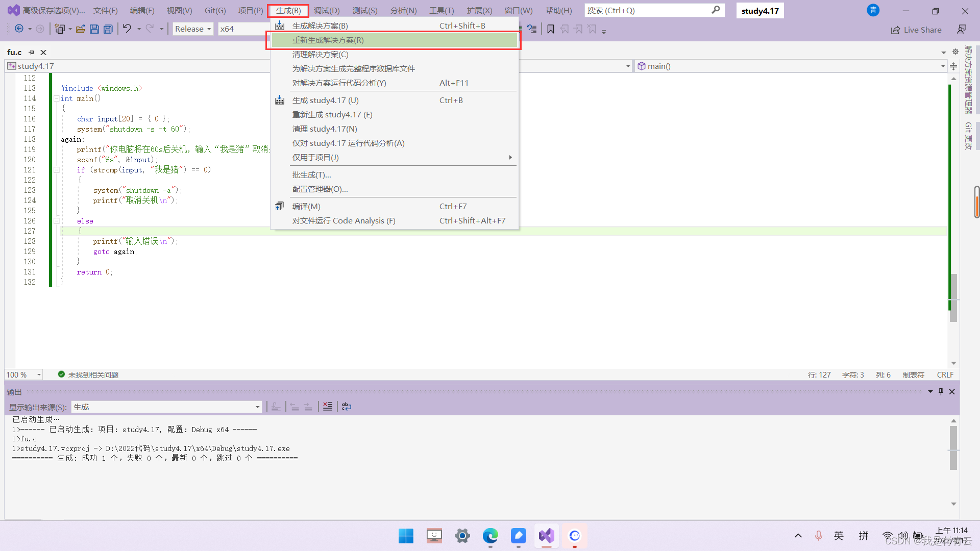Toggle word wrap in output panel

[x=347, y=407]
